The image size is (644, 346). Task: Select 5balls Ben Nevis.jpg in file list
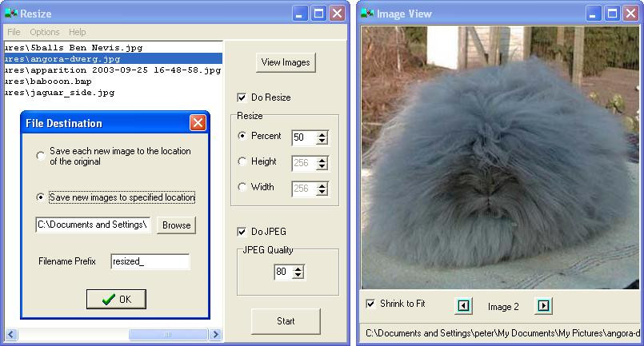pyautogui.click(x=114, y=48)
